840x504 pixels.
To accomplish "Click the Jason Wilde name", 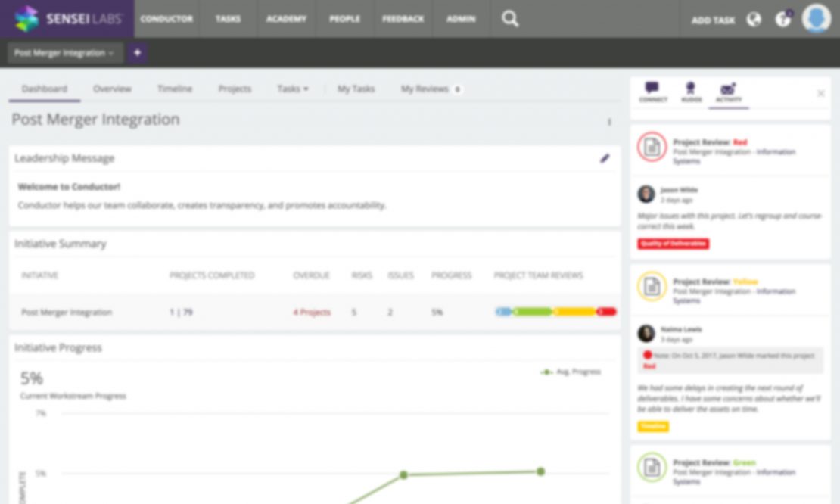I will point(680,190).
